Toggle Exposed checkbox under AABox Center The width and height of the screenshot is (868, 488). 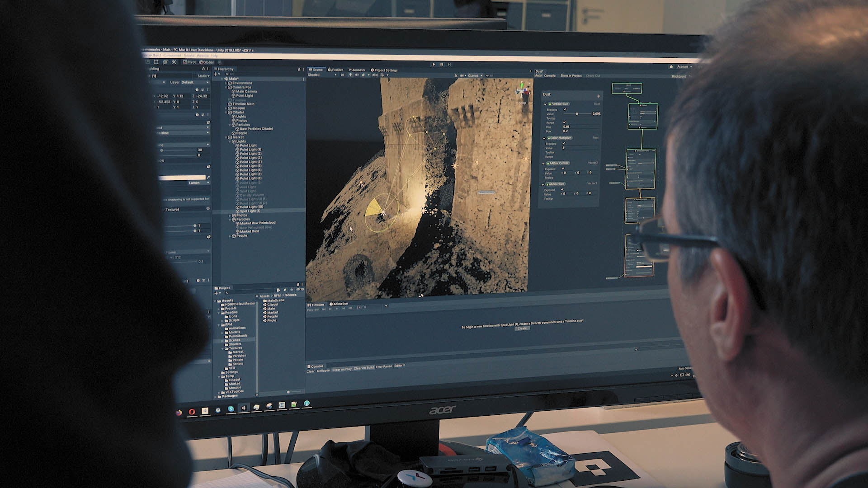tap(563, 169)
